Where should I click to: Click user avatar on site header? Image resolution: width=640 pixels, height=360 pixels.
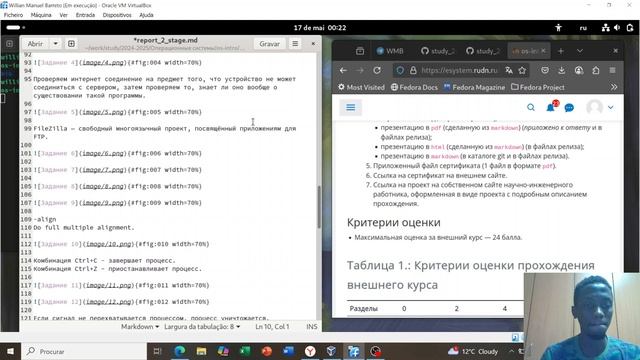coord(594,107)
